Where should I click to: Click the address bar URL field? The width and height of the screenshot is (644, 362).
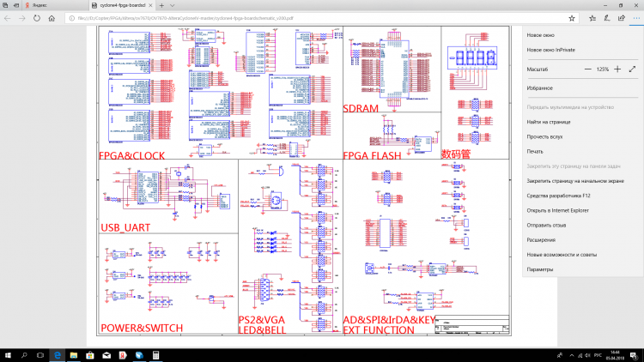click(x=316, y=18)
